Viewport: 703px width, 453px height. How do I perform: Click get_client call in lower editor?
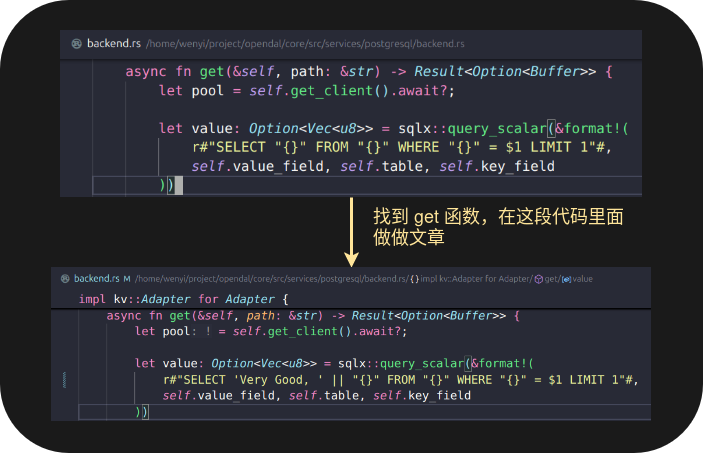(x=290, y=331)
